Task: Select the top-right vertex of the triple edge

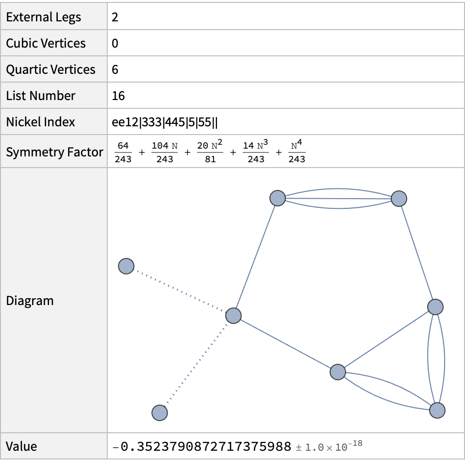Action: pos(399,198)
